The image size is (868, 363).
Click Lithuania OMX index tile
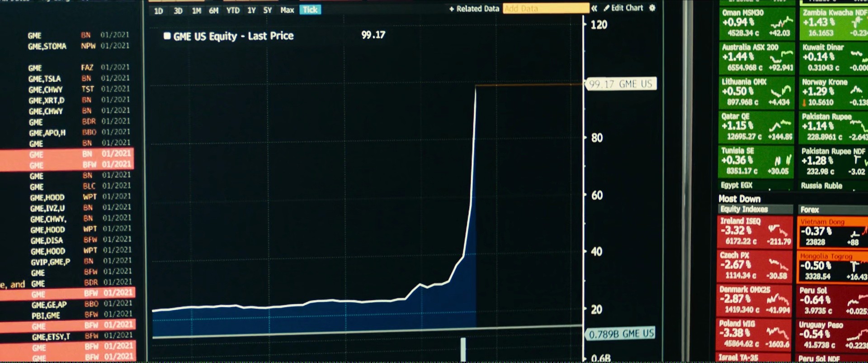(x=756, y=92)
